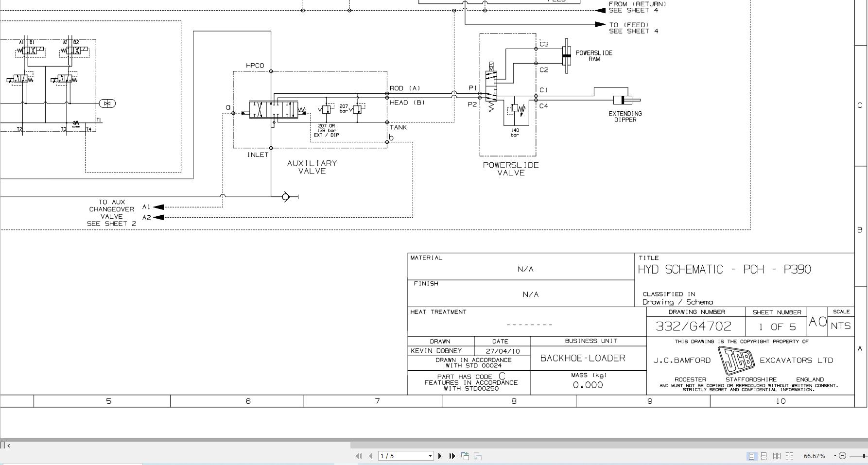Select single page view layout
The width and height of the screenshot is (868, 465).
tap(751, 456)
